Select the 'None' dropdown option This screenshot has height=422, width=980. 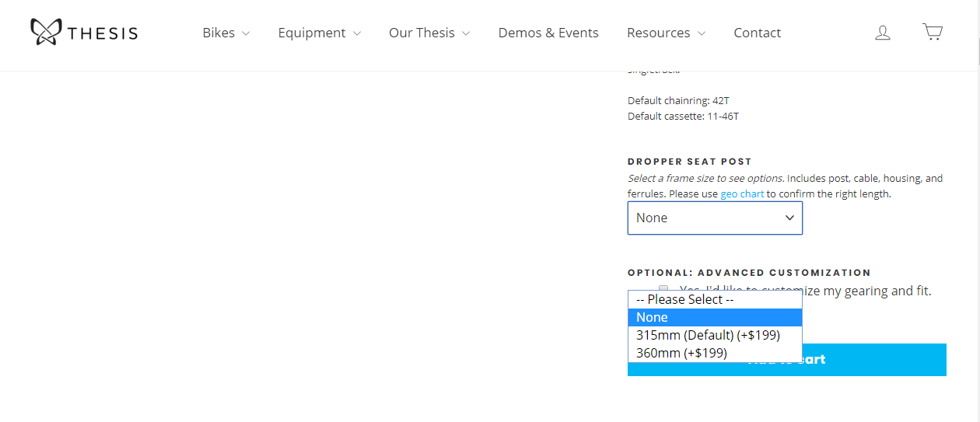[x=715, y=317]
